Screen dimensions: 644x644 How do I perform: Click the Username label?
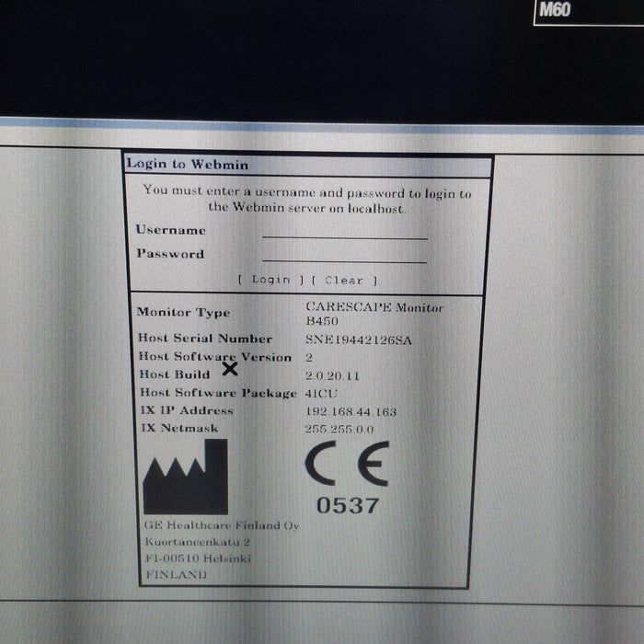pyautogui.click(x=171, y=230)
